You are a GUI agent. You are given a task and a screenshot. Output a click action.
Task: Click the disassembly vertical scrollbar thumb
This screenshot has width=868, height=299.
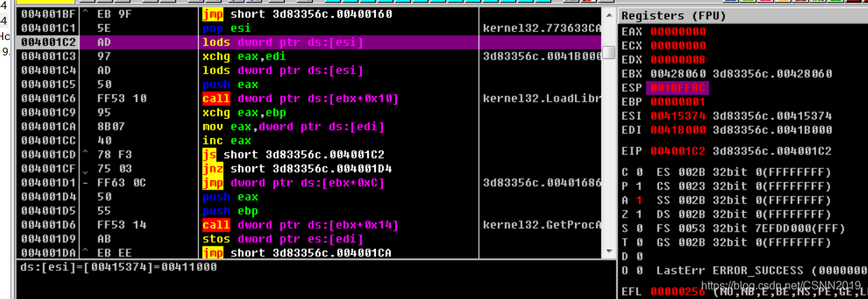[609, 52]
